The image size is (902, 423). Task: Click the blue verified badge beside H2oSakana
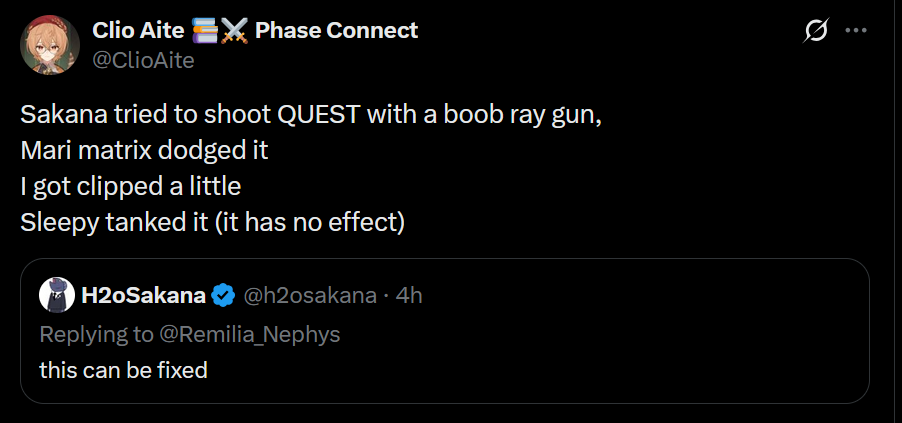click(x=223, y=296)
